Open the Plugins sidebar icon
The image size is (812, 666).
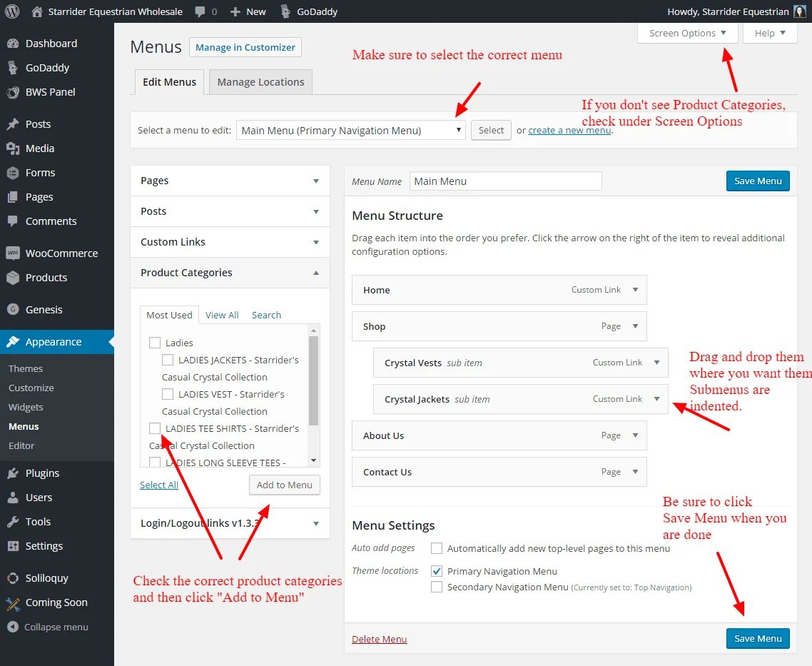point(13,473)
